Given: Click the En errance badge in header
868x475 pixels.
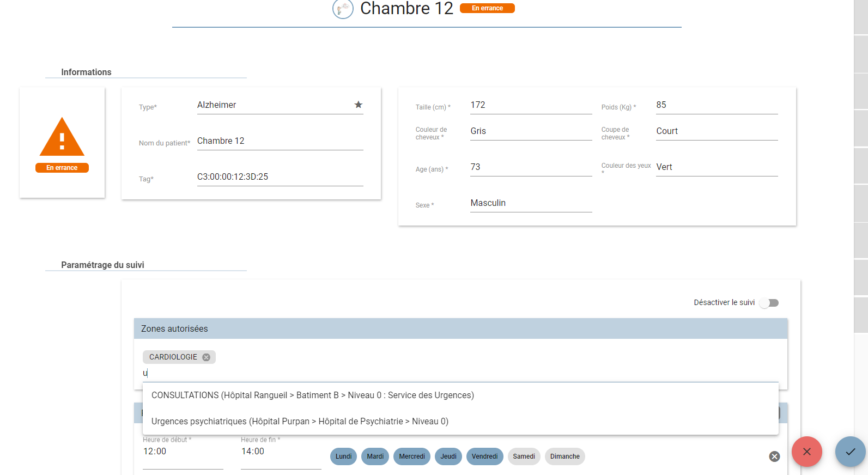Looking at the screenshot, I should pyautogui.click(x=487, y=8).
